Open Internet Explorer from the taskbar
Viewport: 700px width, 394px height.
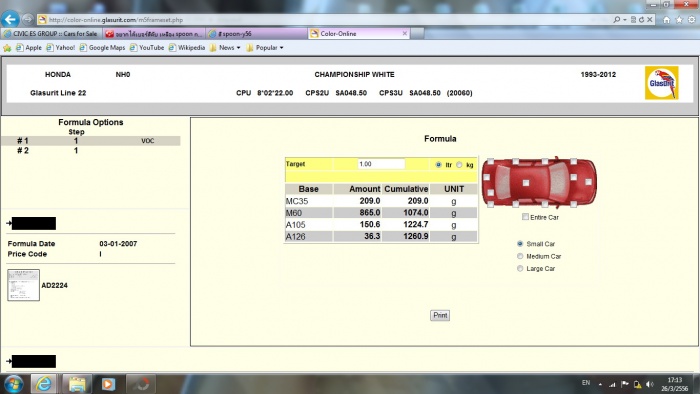[x=43, y=383]
